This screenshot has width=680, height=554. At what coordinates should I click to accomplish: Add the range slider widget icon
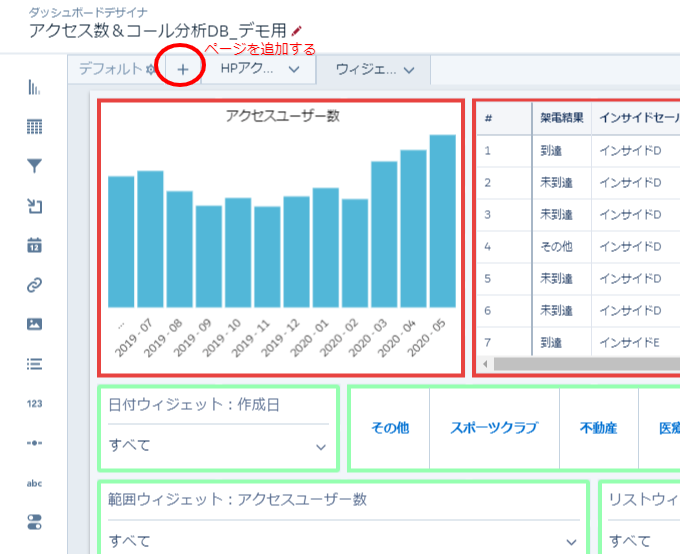34,442
